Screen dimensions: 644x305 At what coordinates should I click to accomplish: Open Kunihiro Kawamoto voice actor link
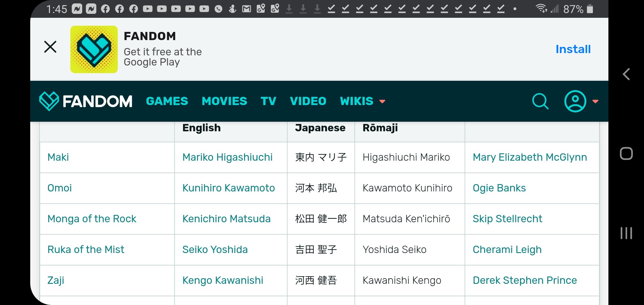coord(229,188)
